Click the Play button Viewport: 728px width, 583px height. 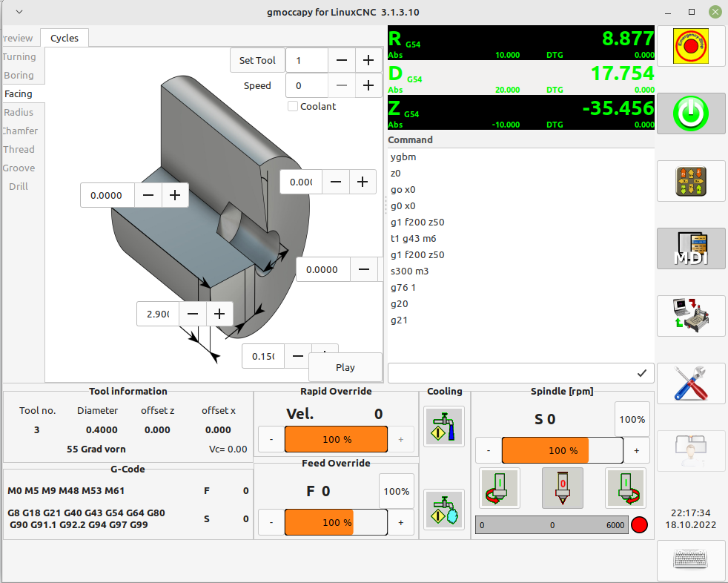(345, 367)
